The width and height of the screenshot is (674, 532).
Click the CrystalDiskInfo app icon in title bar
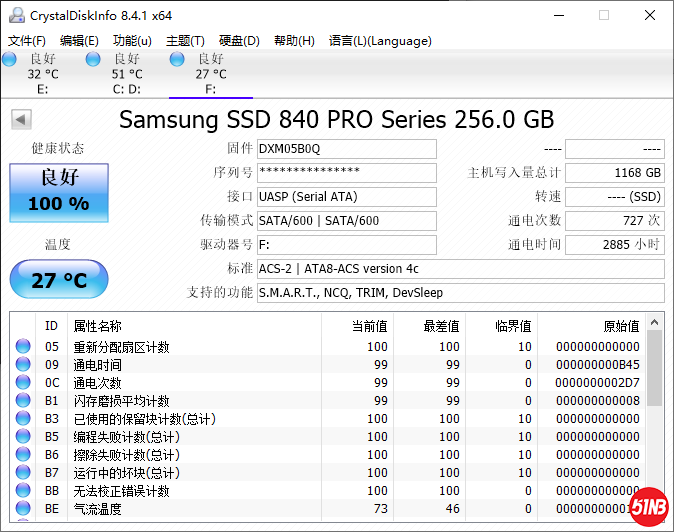tap(14, 15)
